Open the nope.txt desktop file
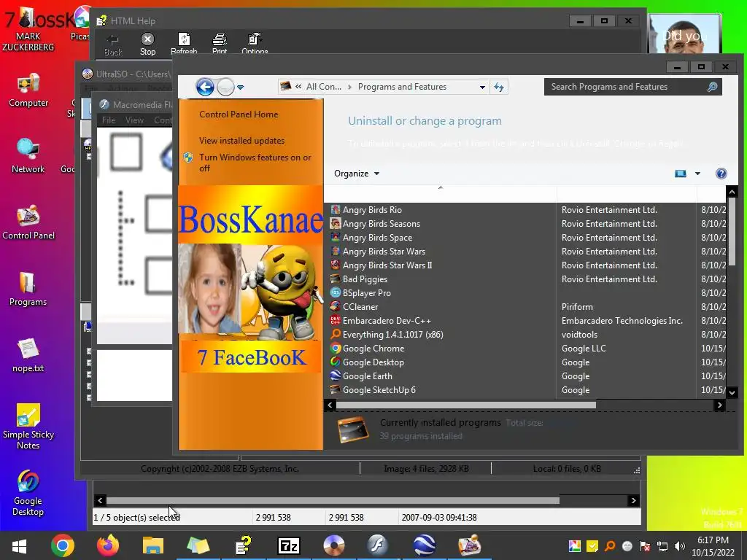Image resolution: width=747 pixels, height=560 pixels. (x=28, y=355)
